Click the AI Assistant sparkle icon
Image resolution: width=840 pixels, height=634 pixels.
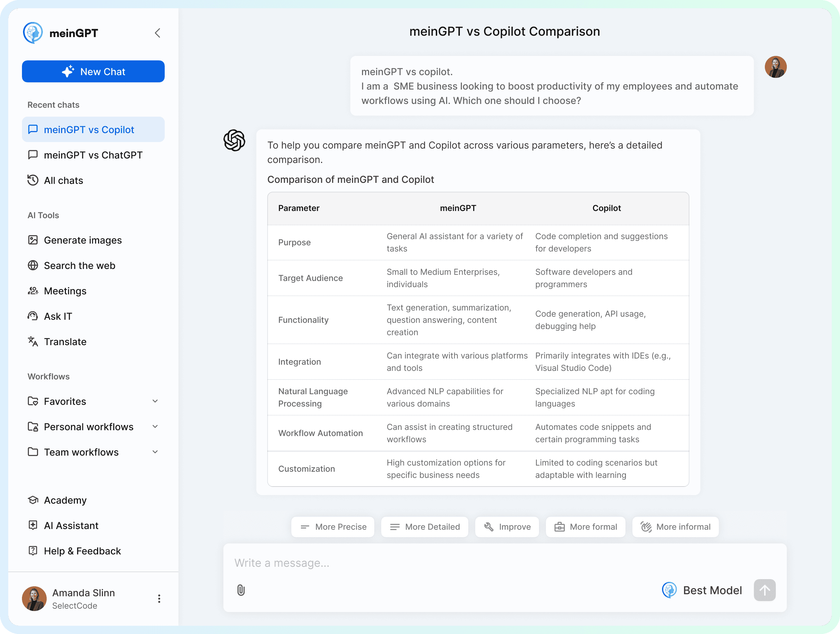33,526
